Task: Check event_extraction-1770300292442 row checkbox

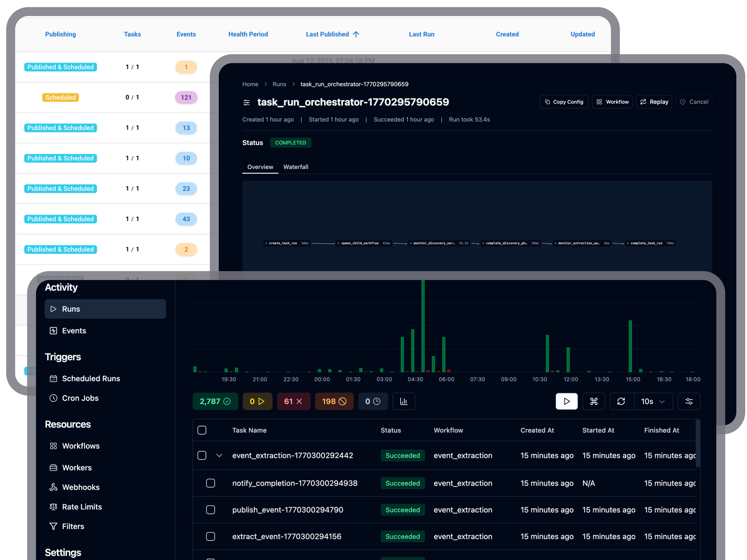Action: [x=202, y=455]
